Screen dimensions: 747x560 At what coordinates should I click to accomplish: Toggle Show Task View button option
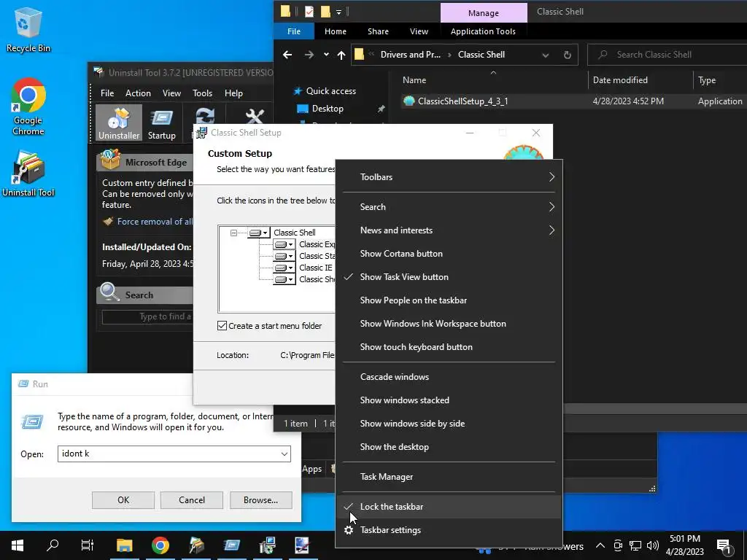449,277
